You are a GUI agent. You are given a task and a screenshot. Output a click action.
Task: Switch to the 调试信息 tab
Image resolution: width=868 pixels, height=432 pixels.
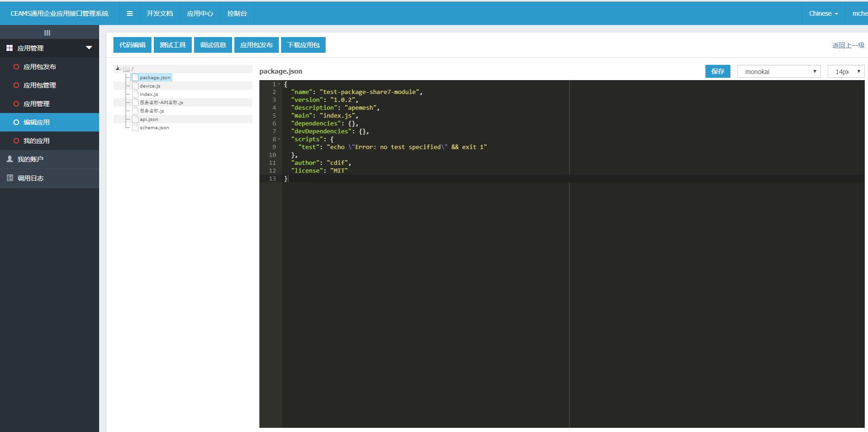[213, 45]
